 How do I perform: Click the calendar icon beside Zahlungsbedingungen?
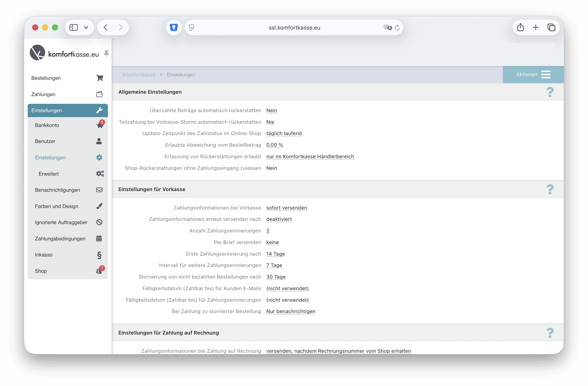pos(99,238)
